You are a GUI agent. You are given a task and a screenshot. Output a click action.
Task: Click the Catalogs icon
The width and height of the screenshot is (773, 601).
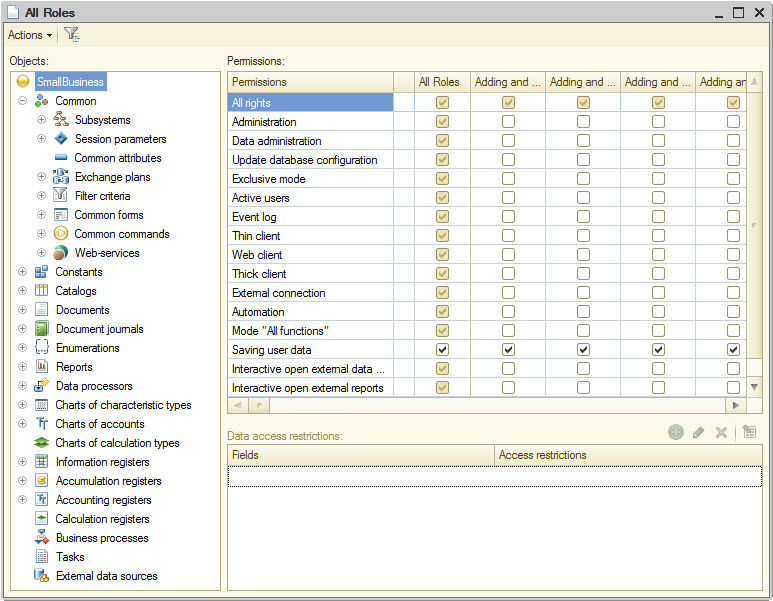pyautogui.click(x=41, y=290)
